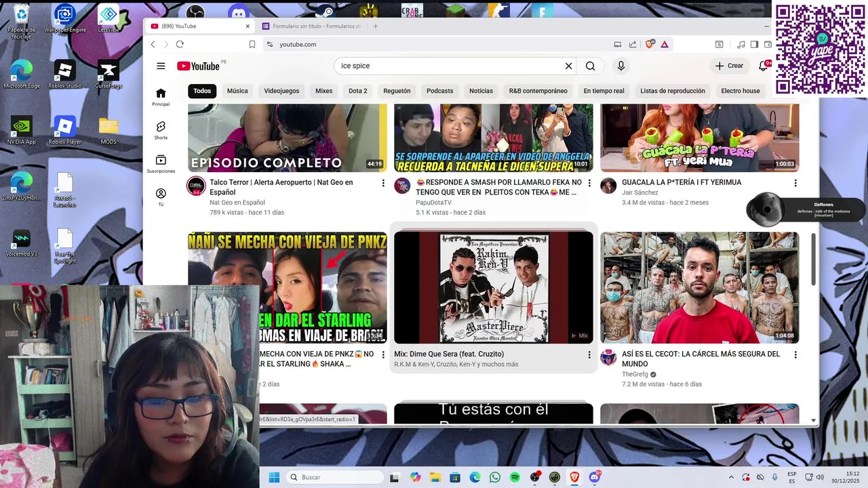The height and width of the screenshot is (488, 868).
Task: Start voice search with the microphone icon
Action: [x=620, y=66]
